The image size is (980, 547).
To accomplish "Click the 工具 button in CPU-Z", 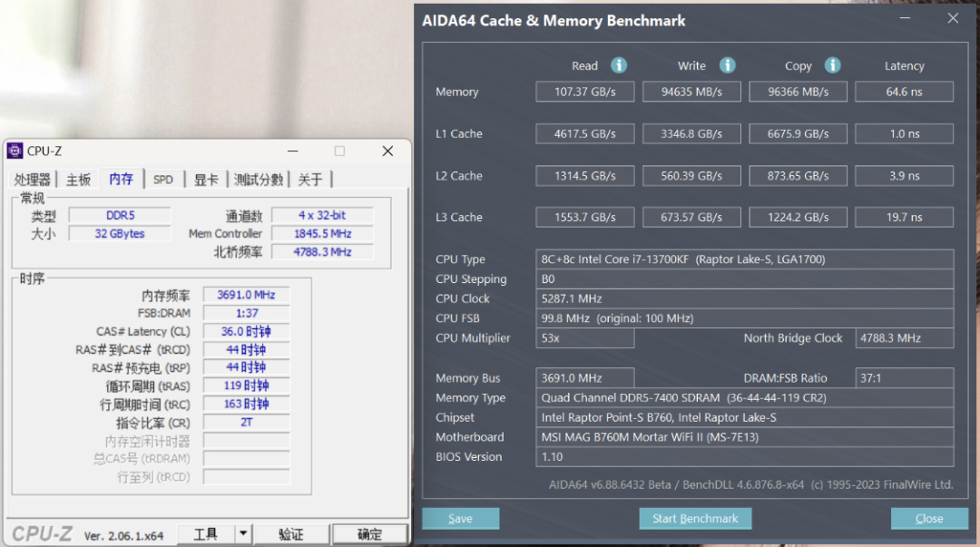I will (206, 534).
